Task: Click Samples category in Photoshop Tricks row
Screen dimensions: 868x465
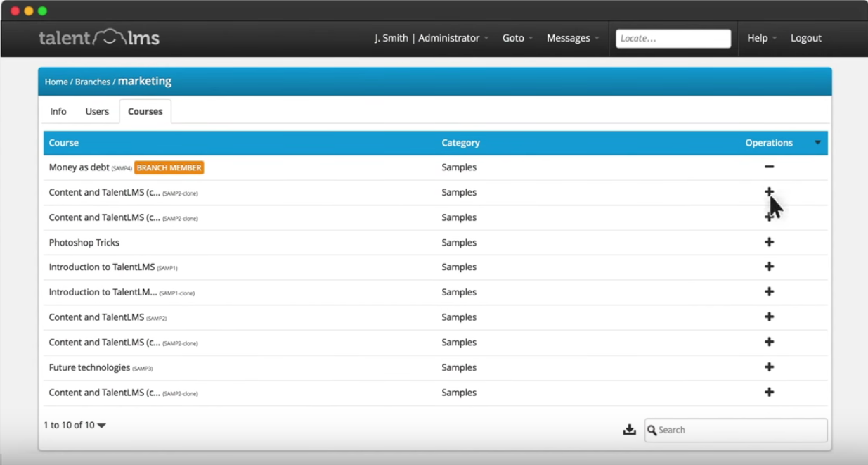Action: [459, 242]
